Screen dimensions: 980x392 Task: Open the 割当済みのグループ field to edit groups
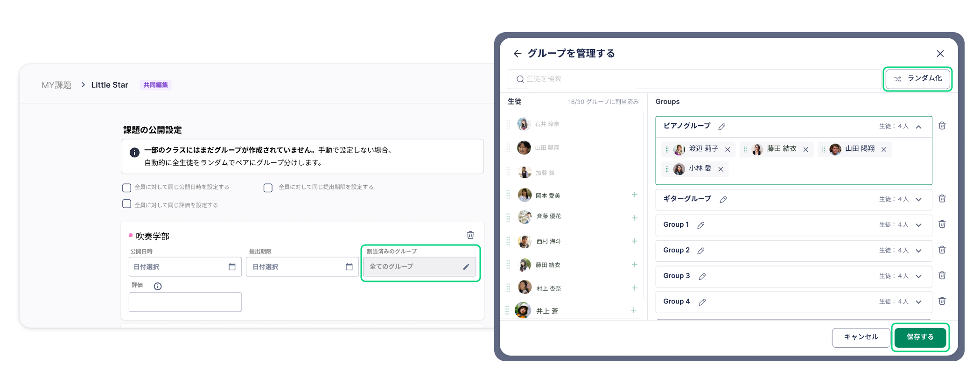click(x=420, y=266)
